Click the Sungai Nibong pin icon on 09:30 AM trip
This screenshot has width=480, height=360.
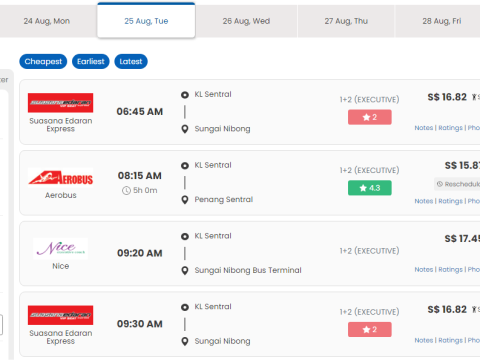(x=185, y=341)
